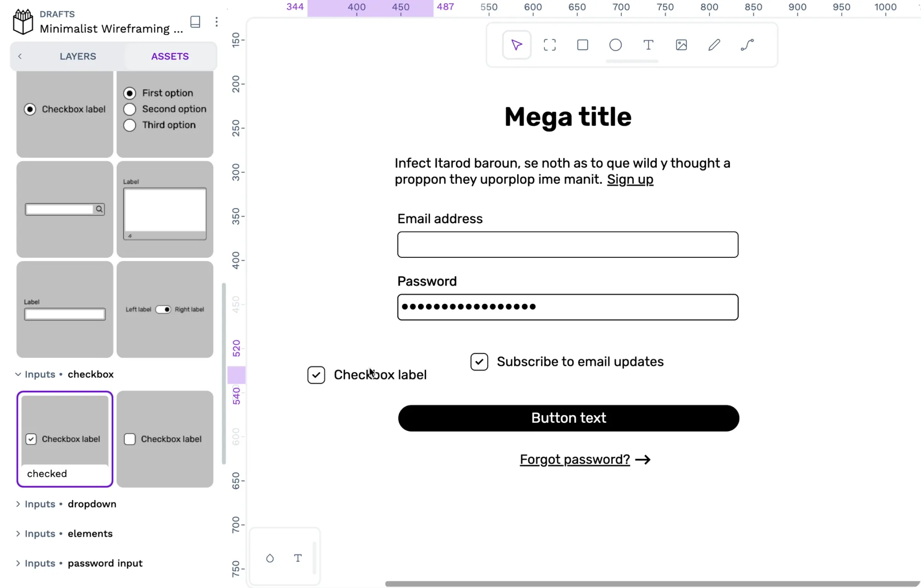921x588 pixels.
Task: Click the Forgot password? link
Action: tap(575, 459)
